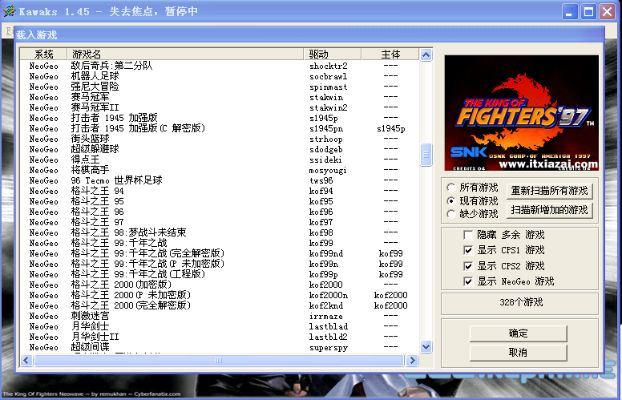Select the 格斗之王 96 row
Screen dimensions: 622x400
[x=219, y=212]
